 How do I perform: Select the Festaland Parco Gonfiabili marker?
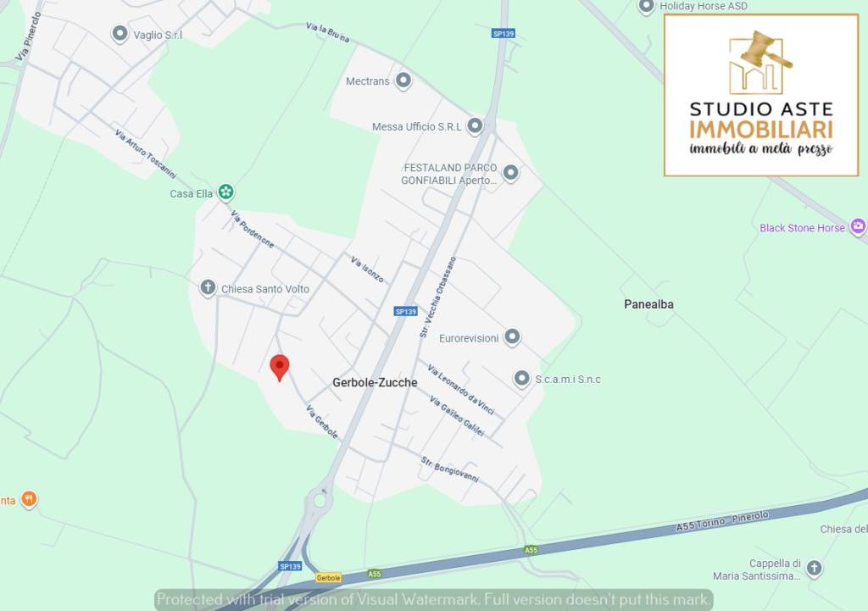click(510, 173)
